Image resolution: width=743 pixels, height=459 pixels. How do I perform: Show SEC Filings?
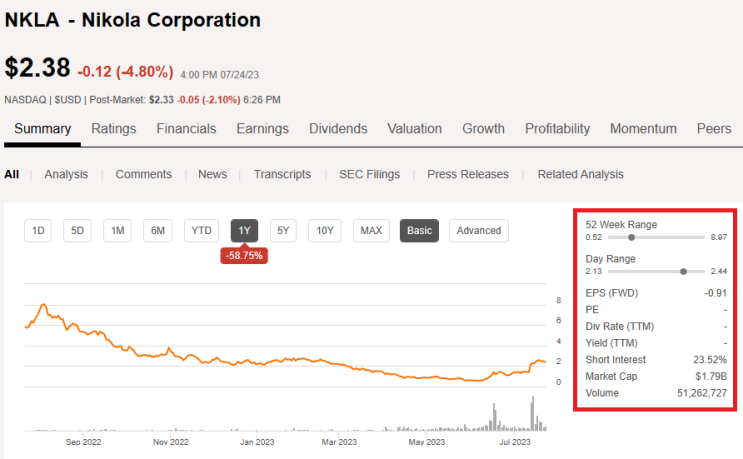coord(370,174)
